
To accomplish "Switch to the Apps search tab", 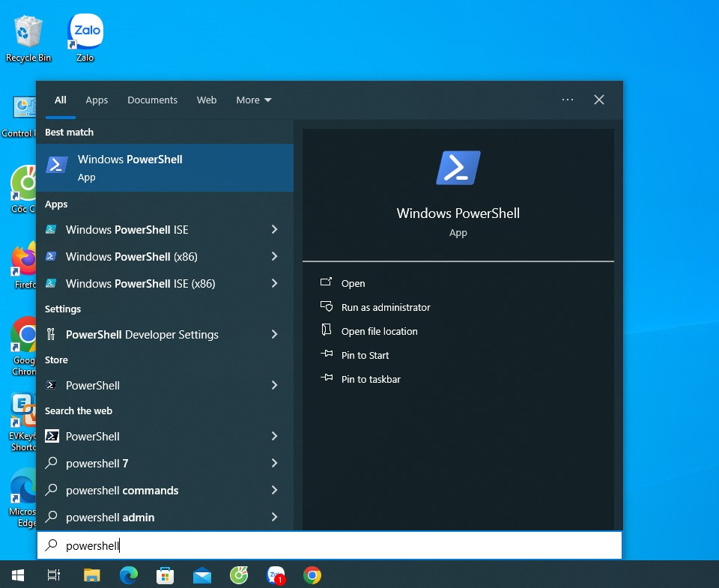I will [97, 100].
